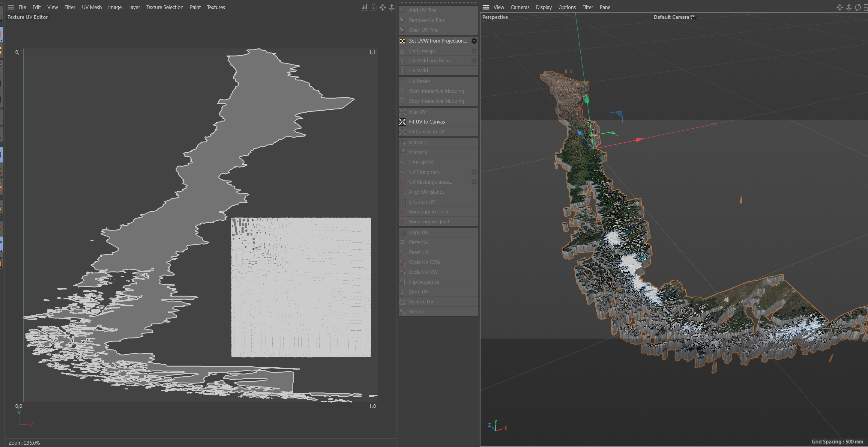Click Set UVW from Projection command
868x447 pixels.
pyautogui.click(x=437, y=41)
